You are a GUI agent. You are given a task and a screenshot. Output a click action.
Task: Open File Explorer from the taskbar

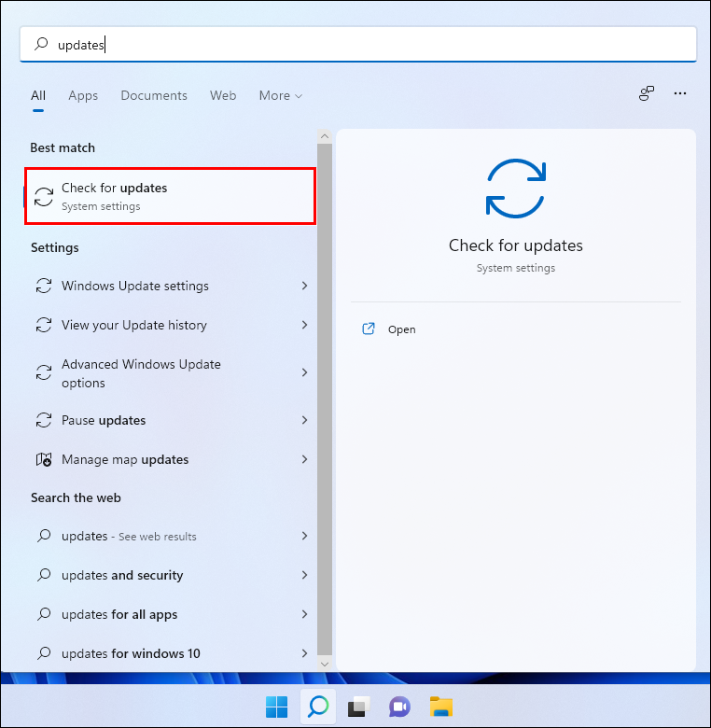pyautogui.click(x=441, y=707)
